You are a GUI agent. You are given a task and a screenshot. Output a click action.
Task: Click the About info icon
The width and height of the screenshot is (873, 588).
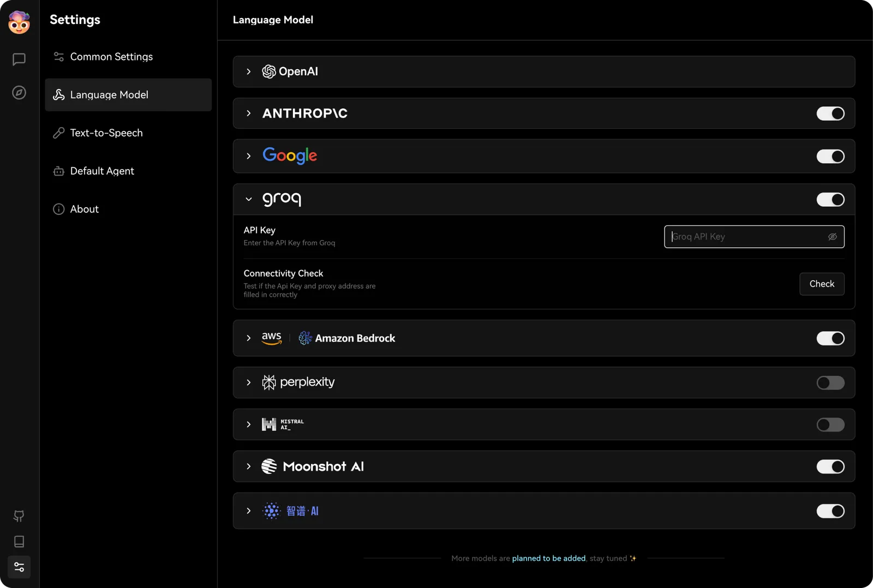click(59, 209)
